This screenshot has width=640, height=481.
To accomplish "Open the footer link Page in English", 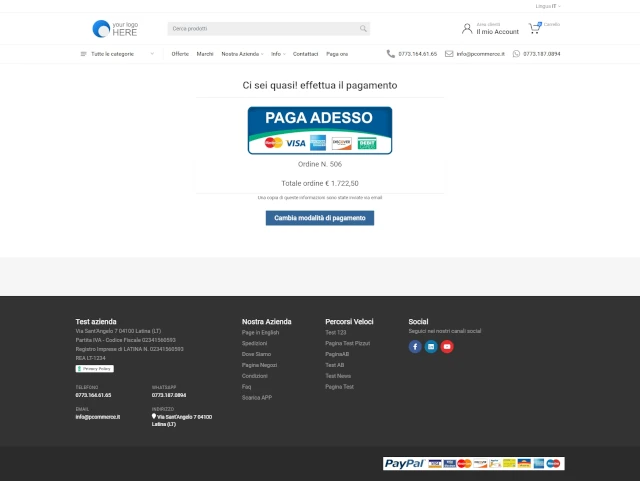I will pyautogui.click(x=260, y=332).
